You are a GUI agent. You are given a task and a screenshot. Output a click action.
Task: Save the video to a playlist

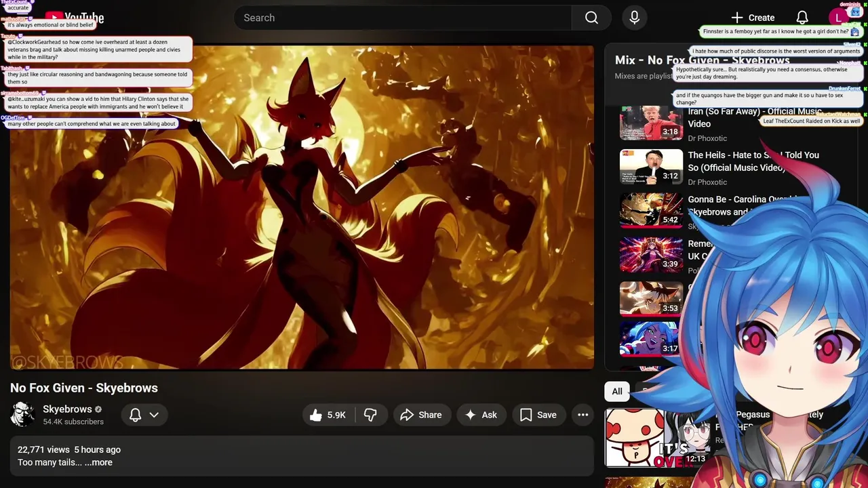click(x=538, y=415)
